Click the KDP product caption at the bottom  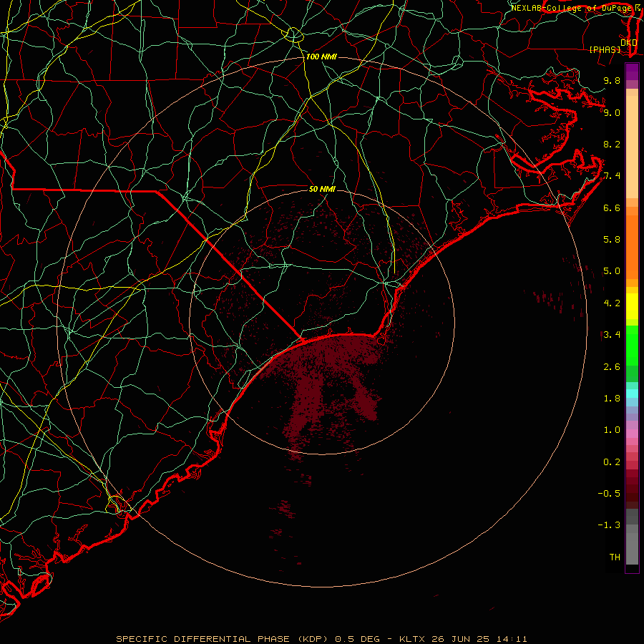(x=321, y=639)
